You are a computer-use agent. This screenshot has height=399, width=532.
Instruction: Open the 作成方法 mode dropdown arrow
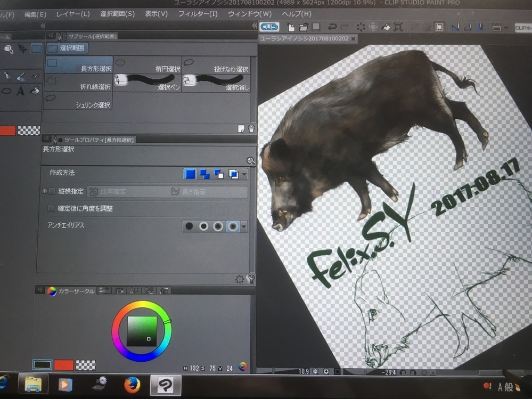[243, 174]
